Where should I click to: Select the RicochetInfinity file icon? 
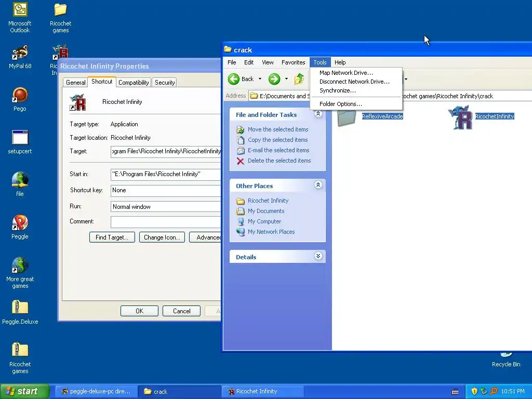pyautogui.click(x=460, y=117)
